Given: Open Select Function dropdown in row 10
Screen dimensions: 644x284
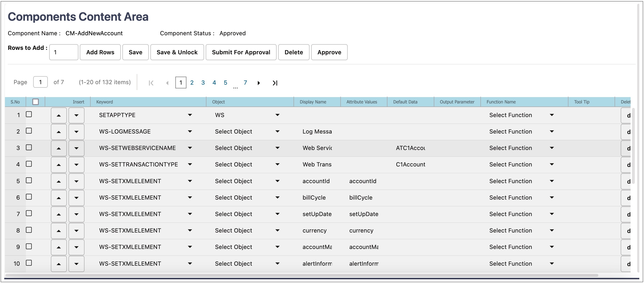Looking at the screenshot, I should pyautogui.click(x=552, y=264).
